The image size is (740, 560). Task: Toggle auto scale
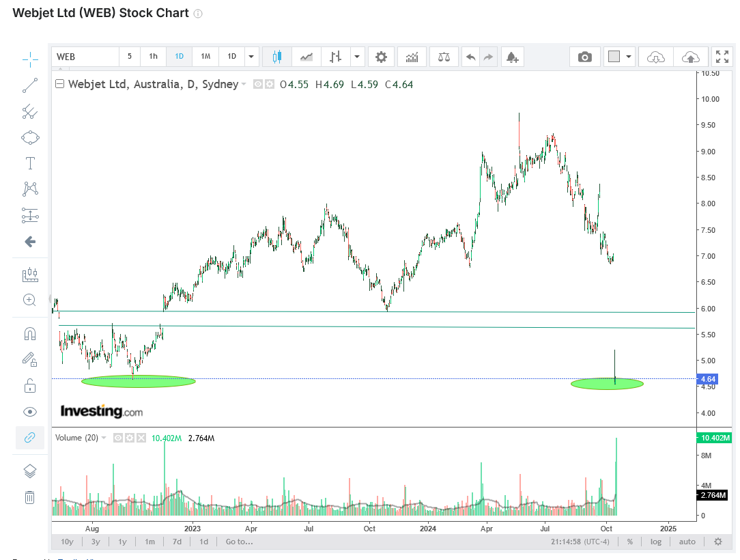point(687,542)
